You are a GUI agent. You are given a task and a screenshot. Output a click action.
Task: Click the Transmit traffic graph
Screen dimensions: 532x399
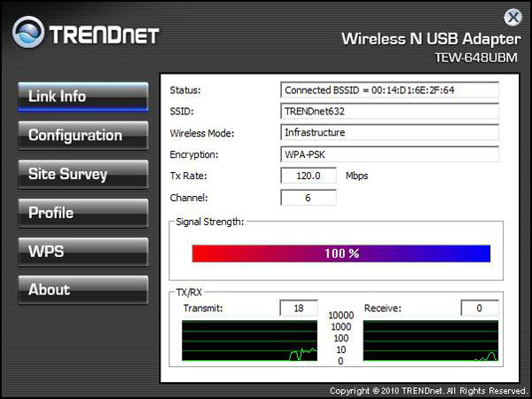[249, 340]
